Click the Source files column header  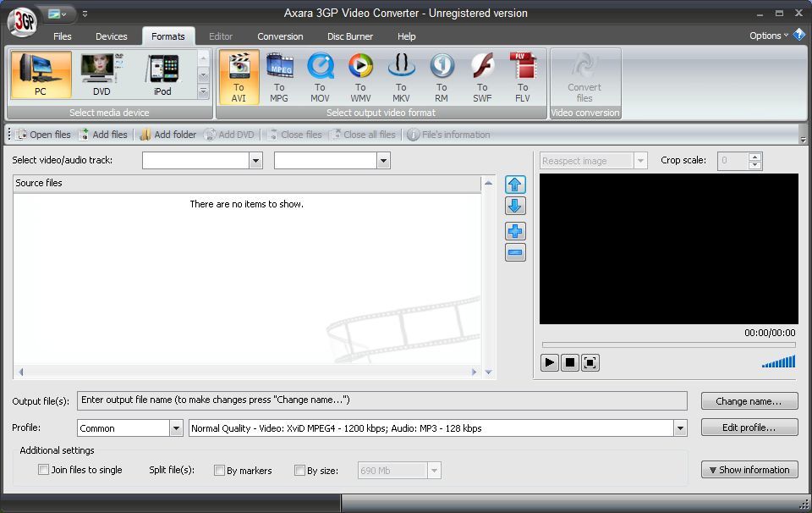pyautogui.click(x=247, y=183)
